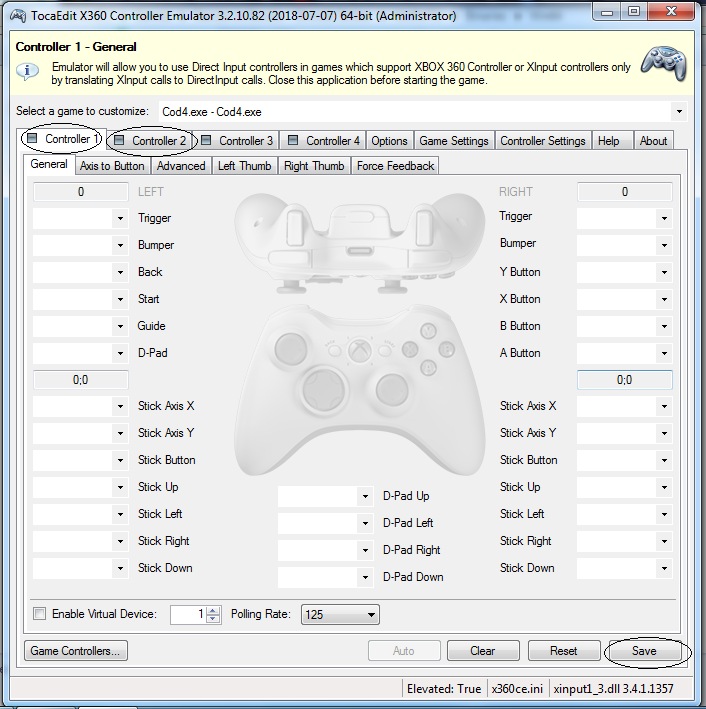Click Controller 3 tab status square icon
This screenshot has height=709, width=706.
pyautogui.click(x=206, y=140)
